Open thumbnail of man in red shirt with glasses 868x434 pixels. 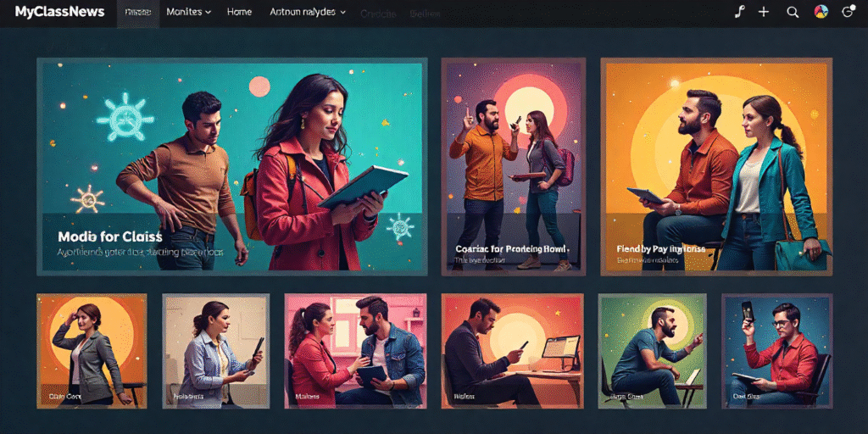coord(776,351)
